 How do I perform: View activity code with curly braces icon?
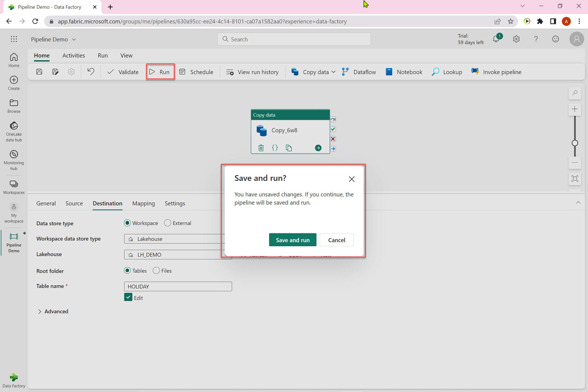coord(275,148)
